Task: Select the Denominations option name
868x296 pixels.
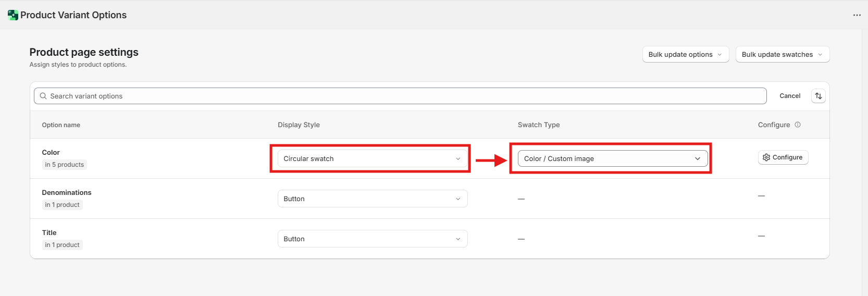Action: [67, 192]
